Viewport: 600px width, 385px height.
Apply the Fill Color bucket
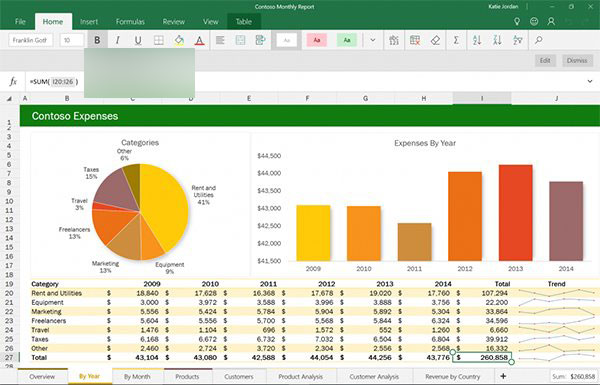(179, 40)
